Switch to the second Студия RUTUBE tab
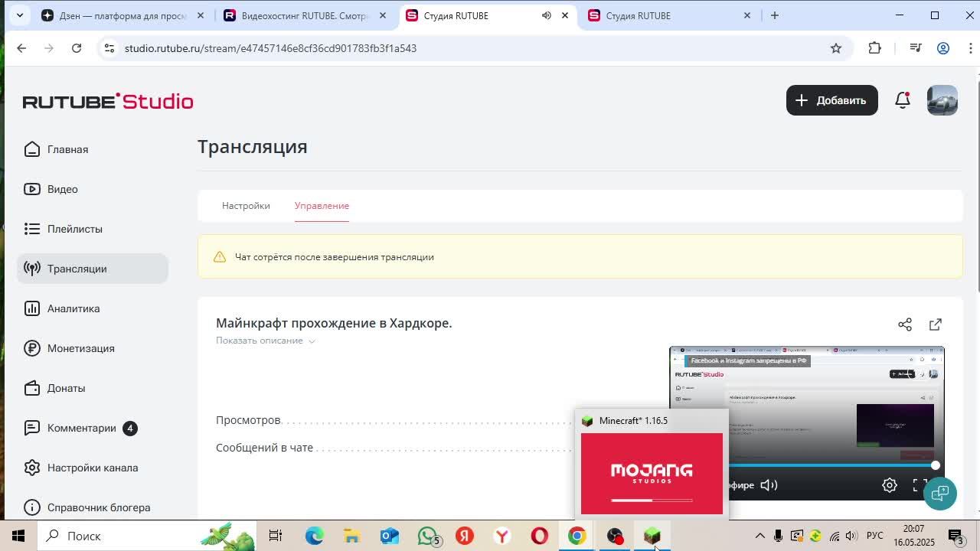980x551 pixels. click(x=670, y=15)
